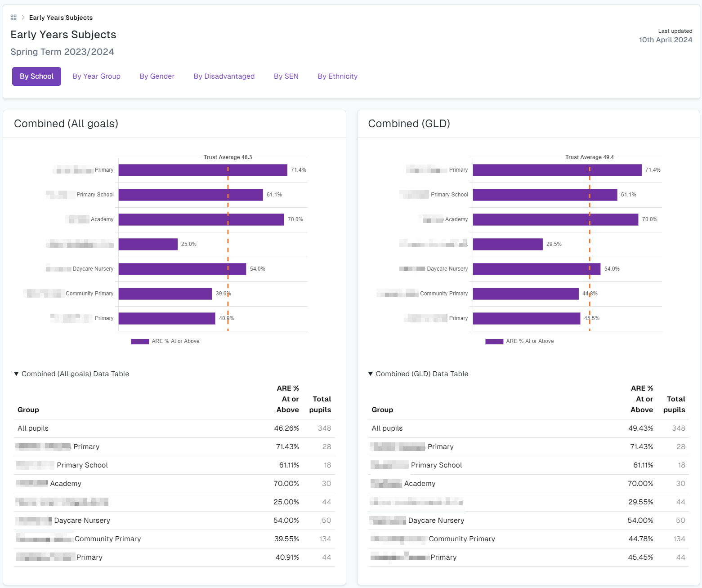
Task: Select Community Primary row in GLD table
Action: coord(528,539)
